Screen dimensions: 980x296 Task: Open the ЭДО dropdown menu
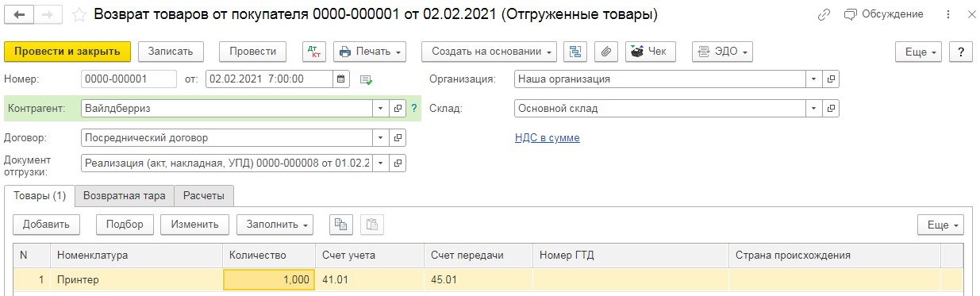[x=722, y=52]
